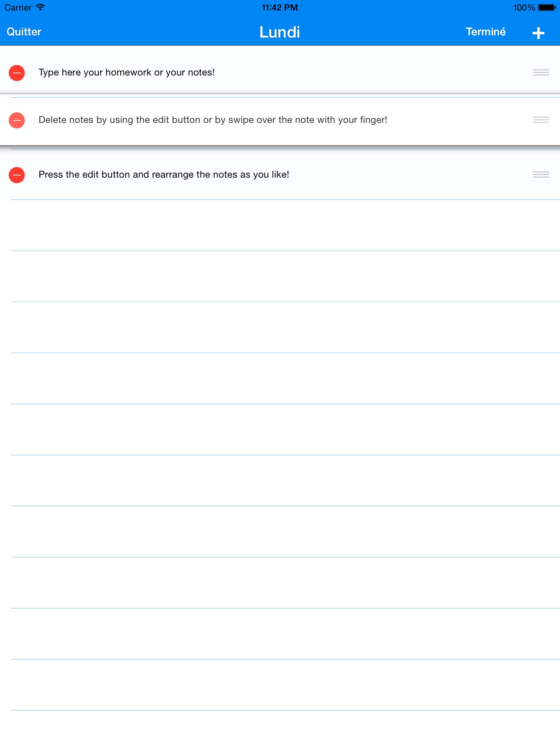The height and width of the screenshot is (747, 560).
Task: Open the 'Press the edit button' note
Action: (x=164, y=175)
